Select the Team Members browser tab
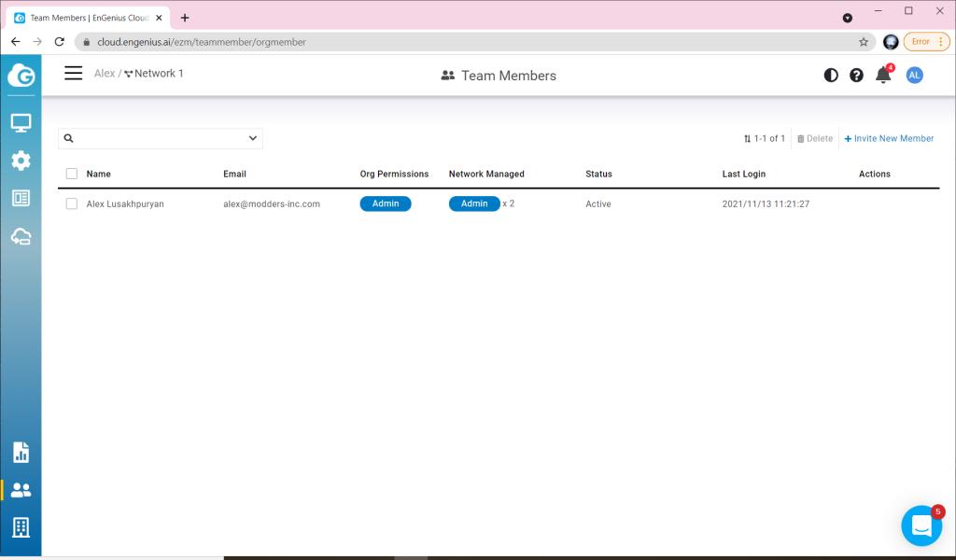The height and width of the screenshot is (560, 956). pos(89,18)
